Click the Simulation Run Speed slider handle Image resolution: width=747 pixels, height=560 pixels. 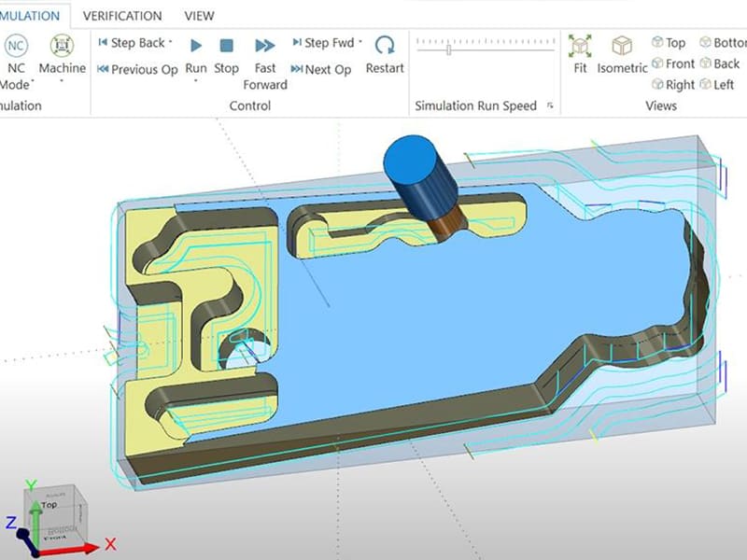[449, 49]
